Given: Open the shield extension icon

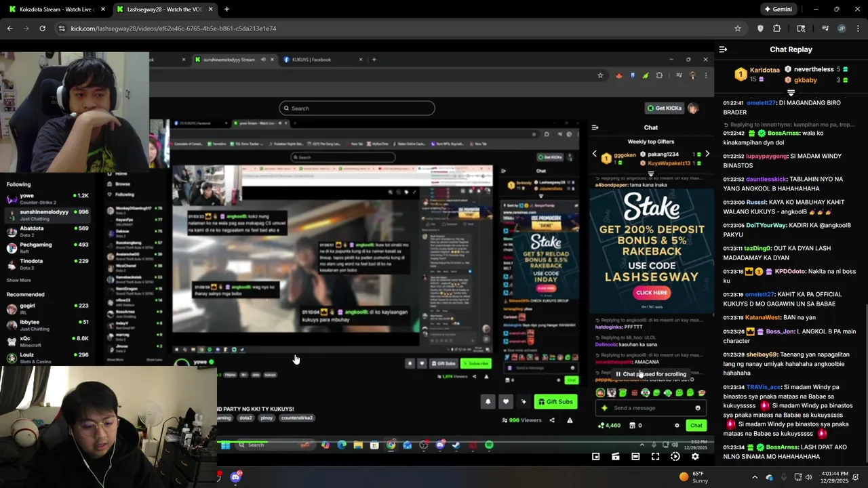Looking at the screenshot, I should point(760,28).
